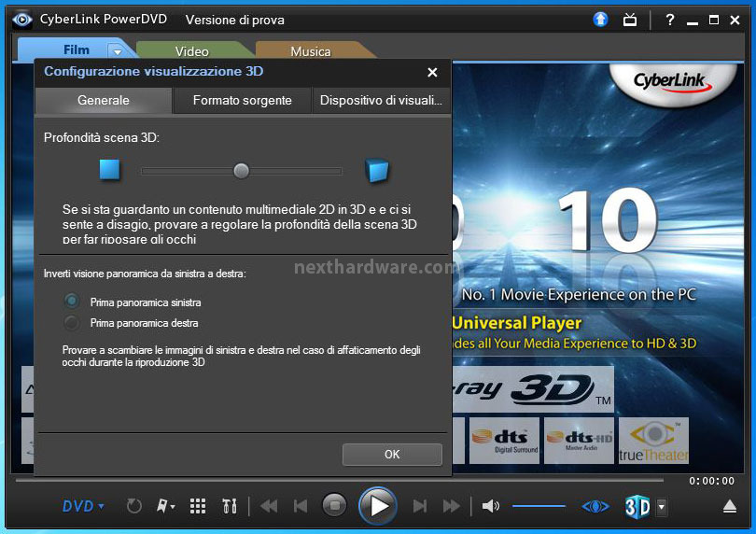Click the 3D cube depth icon
The width and height of the screenshot is (756, 534).
(x=377, y=170)
